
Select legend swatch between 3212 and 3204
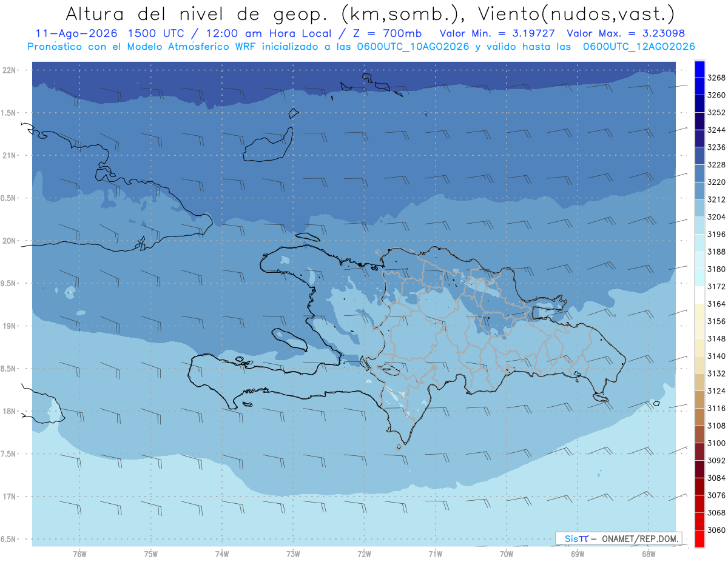699,208
